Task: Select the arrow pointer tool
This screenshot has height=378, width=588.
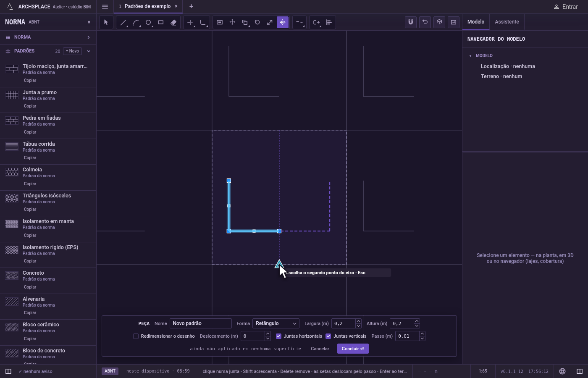Action: click(x=106, y=22)
